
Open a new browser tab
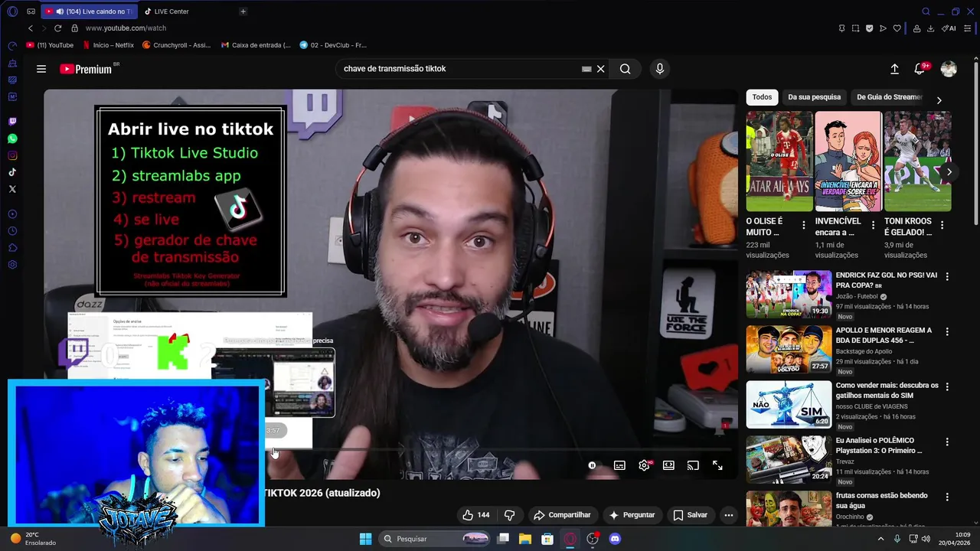[x=243, y=11]
